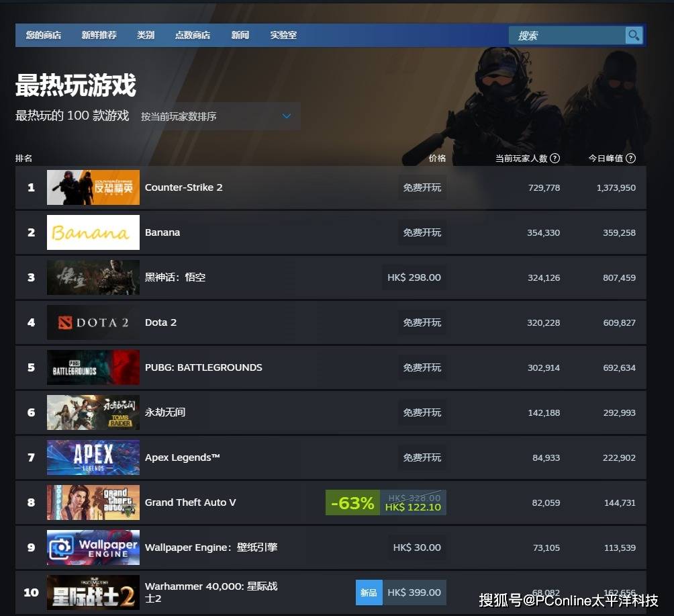Open 点数商店 tab
Image resolution: width=674 pixels, height=616 pixels.
(193, 36)
